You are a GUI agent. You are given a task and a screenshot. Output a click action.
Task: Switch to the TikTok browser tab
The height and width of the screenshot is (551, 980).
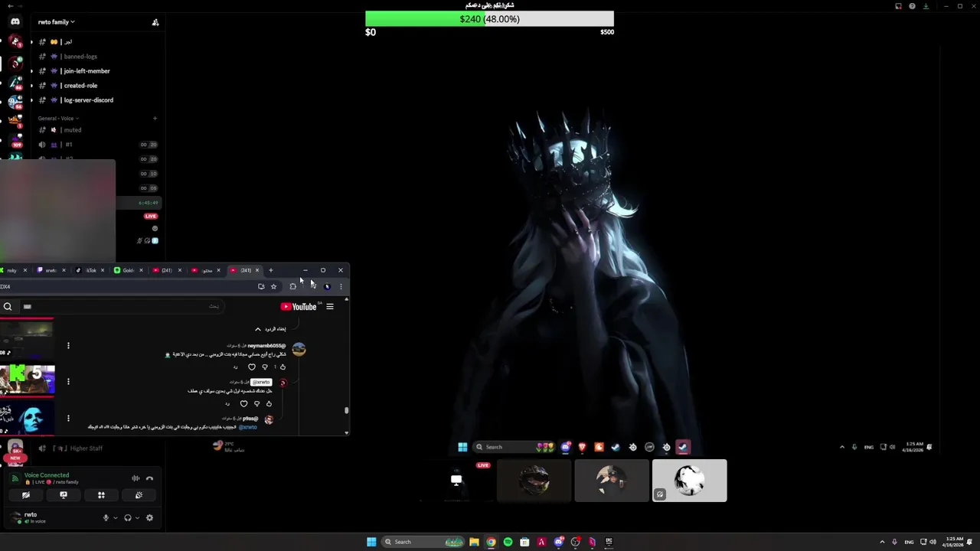(90, 270)
